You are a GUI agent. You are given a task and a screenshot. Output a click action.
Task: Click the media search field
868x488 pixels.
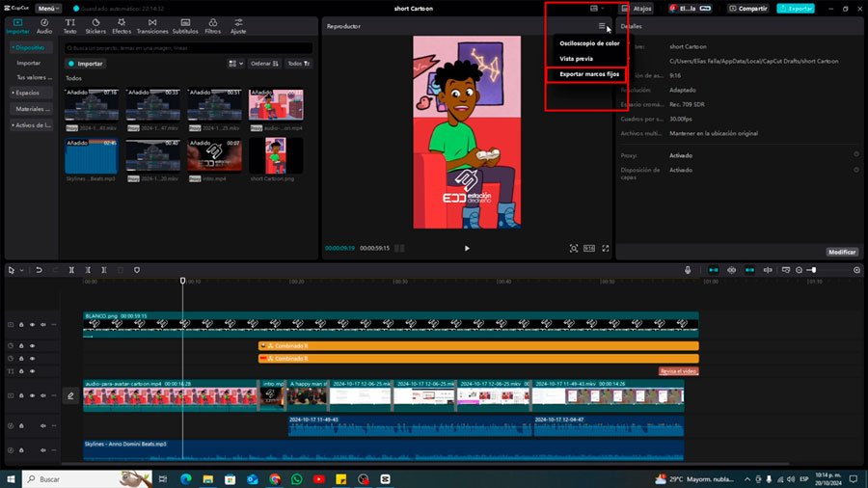coord(188,48)
